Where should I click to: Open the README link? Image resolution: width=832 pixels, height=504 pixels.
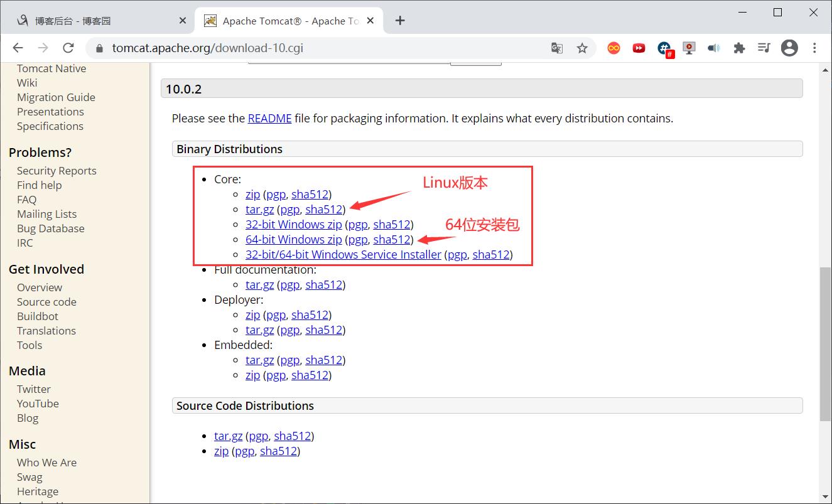(269, 118)
